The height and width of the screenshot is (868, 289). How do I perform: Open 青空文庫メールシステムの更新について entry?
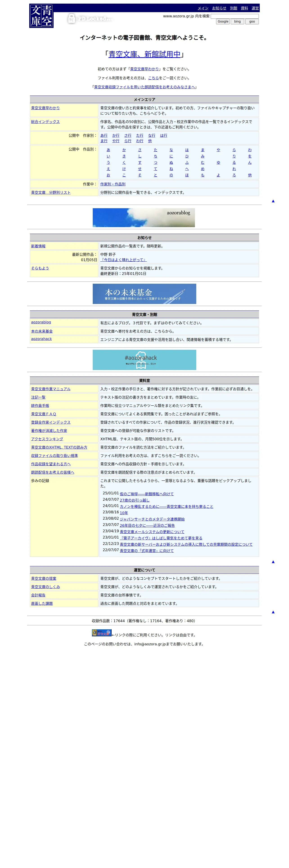152,532
